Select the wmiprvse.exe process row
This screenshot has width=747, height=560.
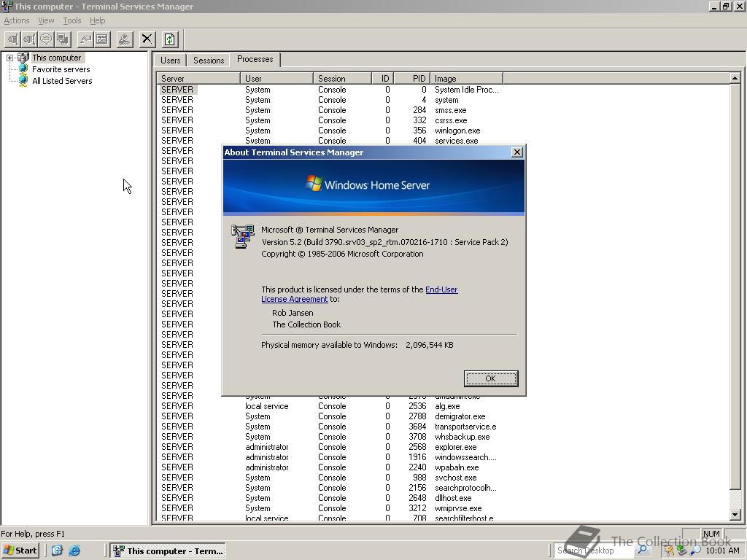click(x=330, y=508)
